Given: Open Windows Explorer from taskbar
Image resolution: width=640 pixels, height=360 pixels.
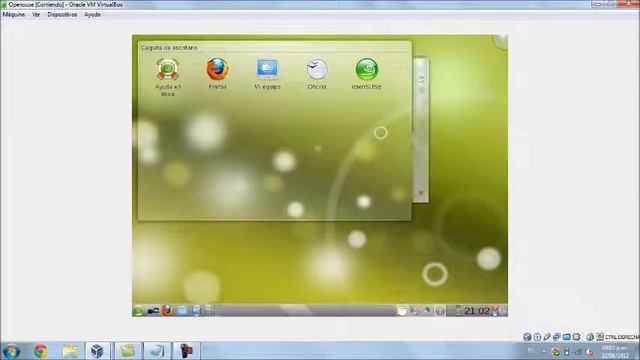Looking at the screenshot, I should click(x=70, y=351).
